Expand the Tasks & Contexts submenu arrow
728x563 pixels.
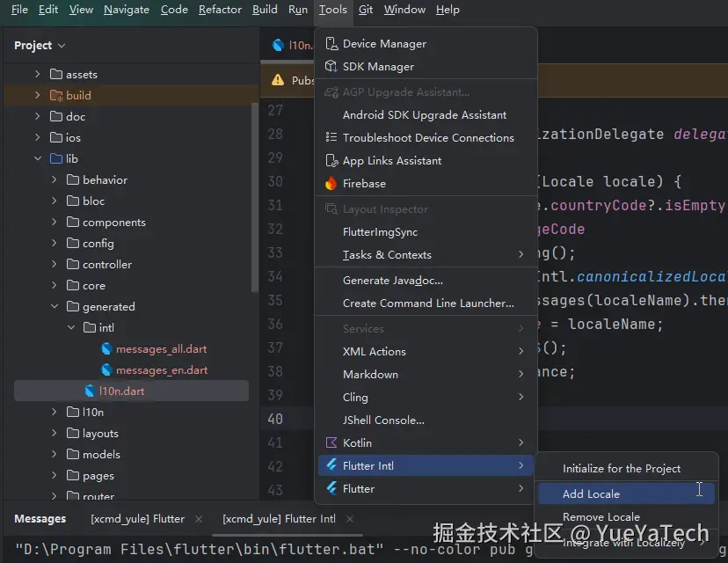[521, 254]
